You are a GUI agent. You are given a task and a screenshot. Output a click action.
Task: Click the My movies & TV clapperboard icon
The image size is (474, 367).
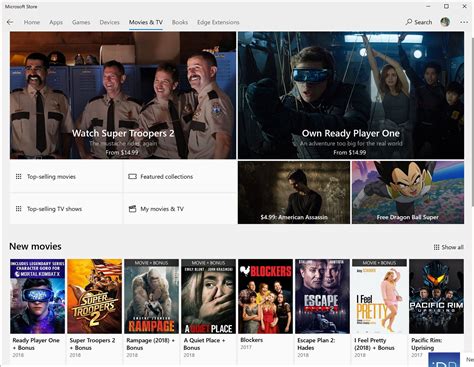132,209
